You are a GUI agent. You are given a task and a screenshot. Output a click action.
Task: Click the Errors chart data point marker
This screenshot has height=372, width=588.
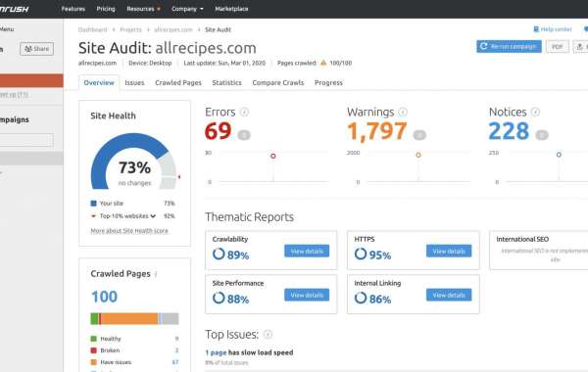273,156
